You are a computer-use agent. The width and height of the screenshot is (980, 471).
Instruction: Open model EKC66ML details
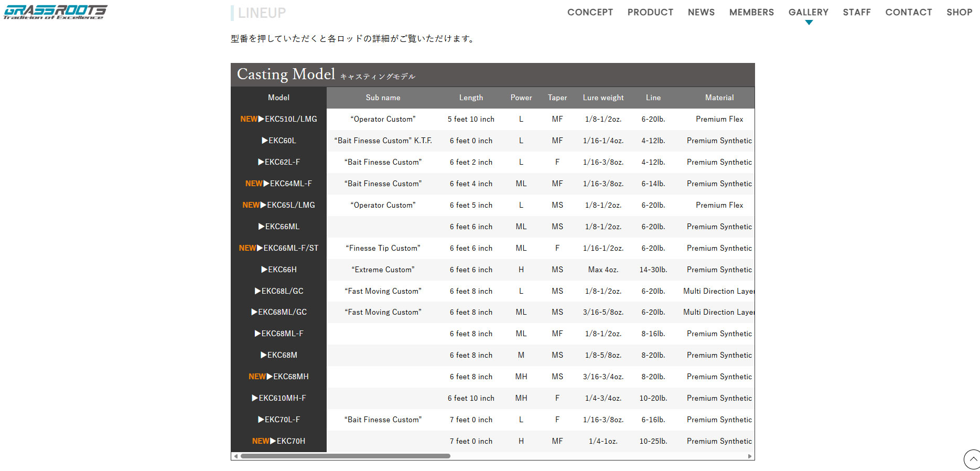[278, 227]
